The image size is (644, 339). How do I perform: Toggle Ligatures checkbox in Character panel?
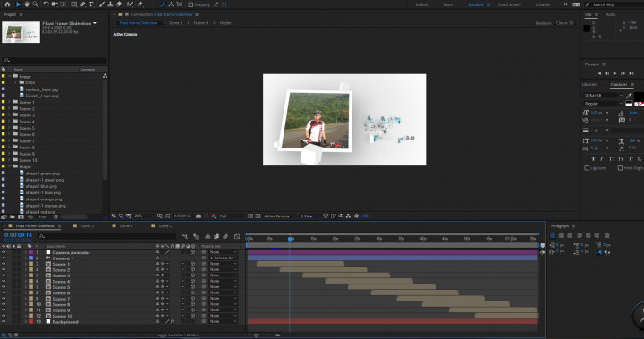click(587, 168)
